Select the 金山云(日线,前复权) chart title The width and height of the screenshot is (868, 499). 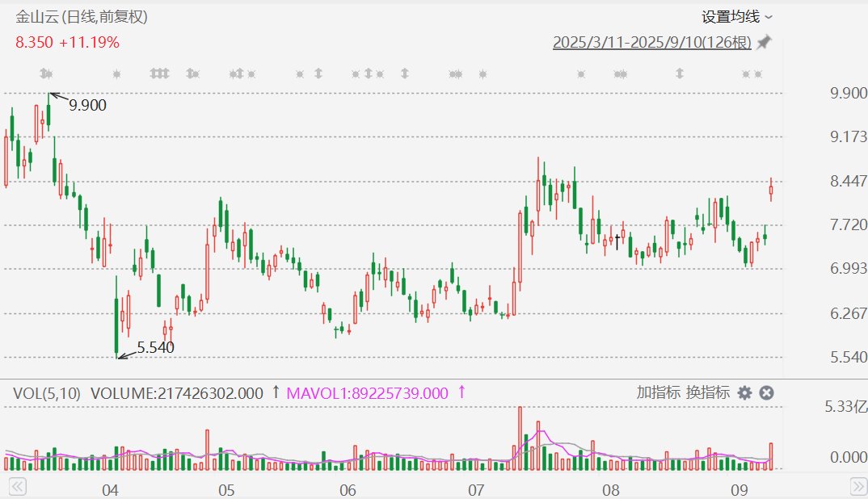click(x=82, y=17)
